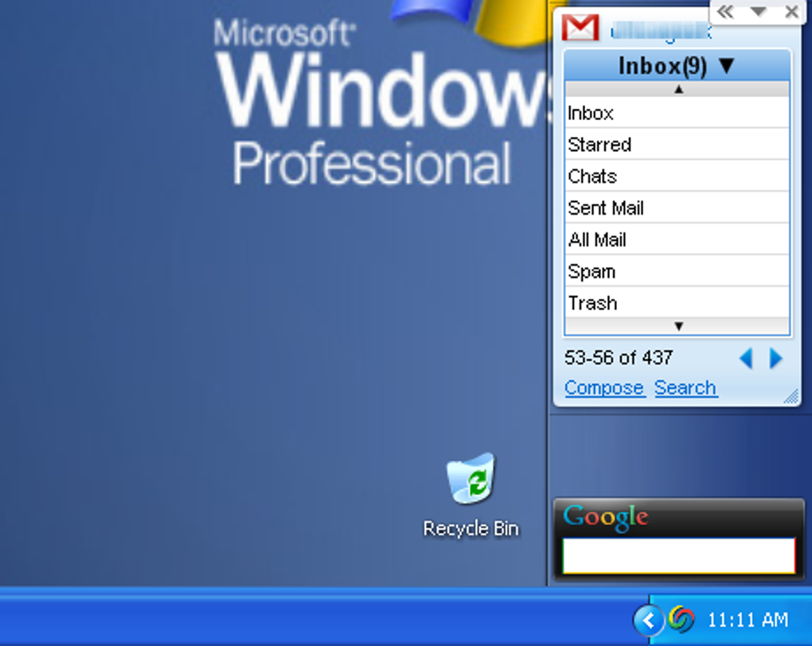The height and width of the screenshot is (646, 812).
Task: Close the Gmail gadget
Action: pyautogui.click(x=791, y=11)
